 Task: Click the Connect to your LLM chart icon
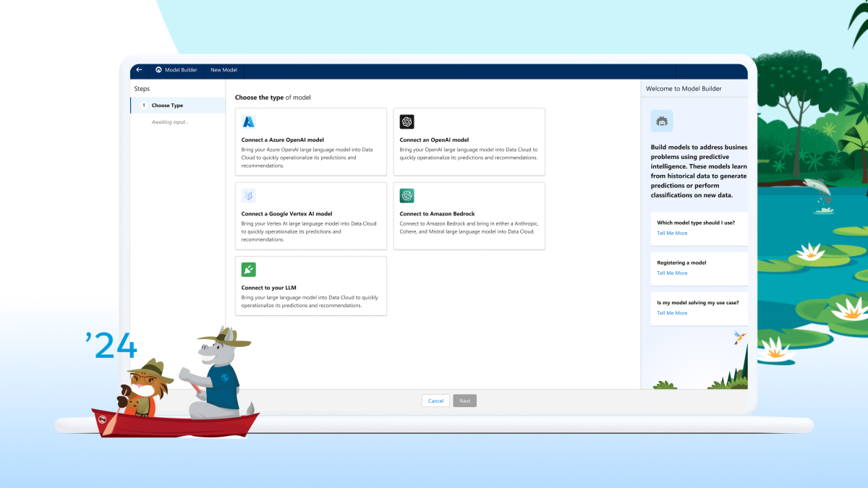248,269
